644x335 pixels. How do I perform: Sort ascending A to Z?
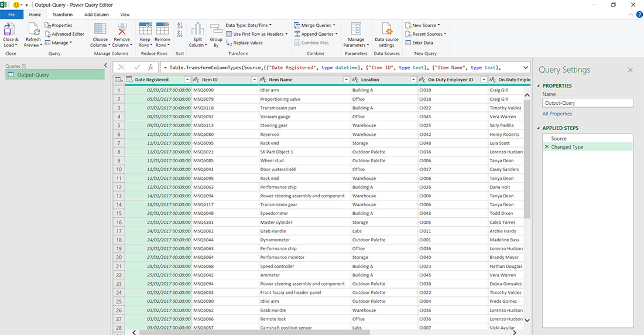[x=180, y=26]
